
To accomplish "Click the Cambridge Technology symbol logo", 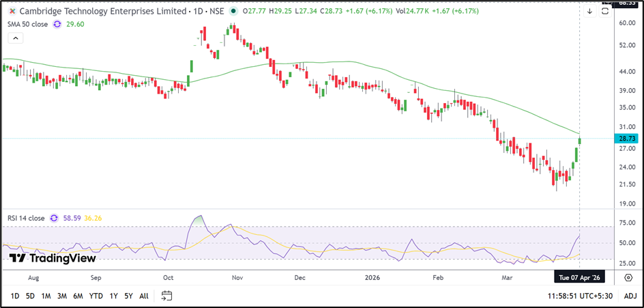I will coord(12,12).
